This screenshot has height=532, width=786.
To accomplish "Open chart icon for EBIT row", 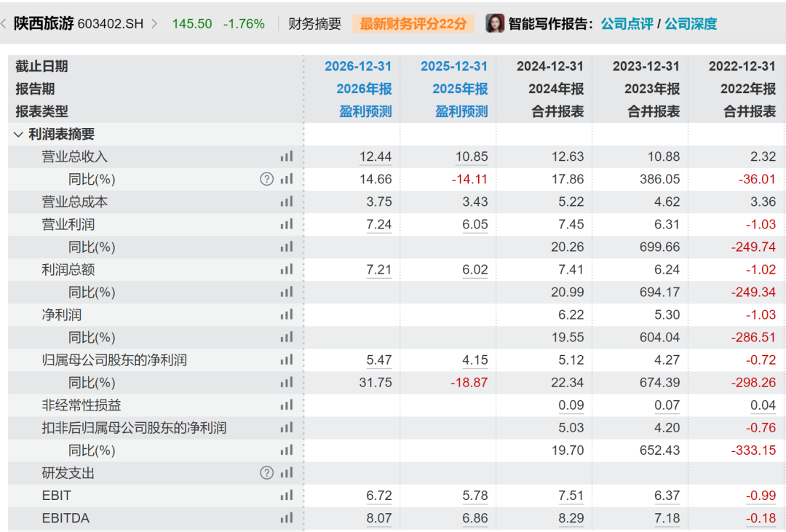I will coord(287,495).
